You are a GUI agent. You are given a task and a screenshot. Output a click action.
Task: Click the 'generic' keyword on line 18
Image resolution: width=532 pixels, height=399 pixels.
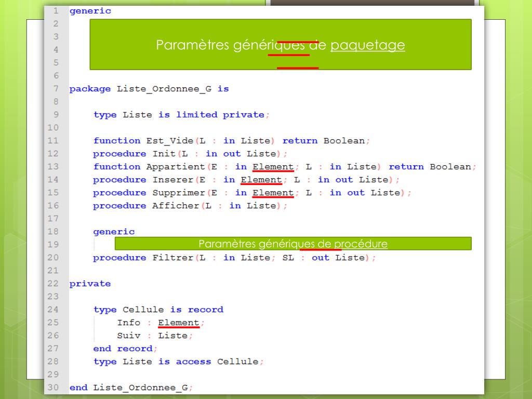114,232
